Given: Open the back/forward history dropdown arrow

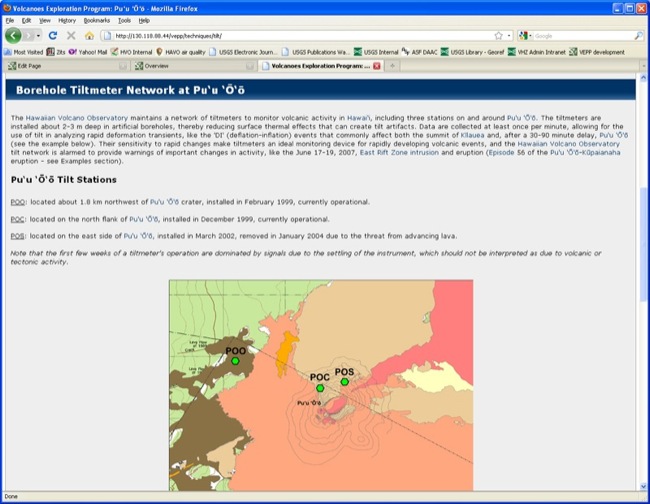Looking at the screenshot, I should coord(38,36).
